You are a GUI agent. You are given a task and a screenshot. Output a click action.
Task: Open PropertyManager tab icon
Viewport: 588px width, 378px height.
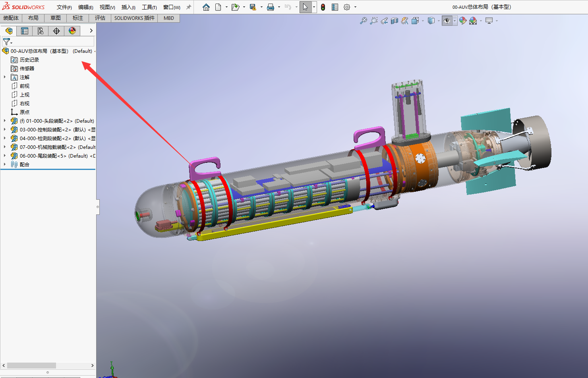[25, 31]
